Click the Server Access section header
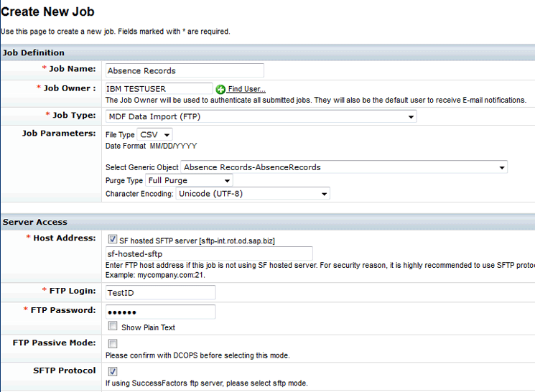 point(34,222)
